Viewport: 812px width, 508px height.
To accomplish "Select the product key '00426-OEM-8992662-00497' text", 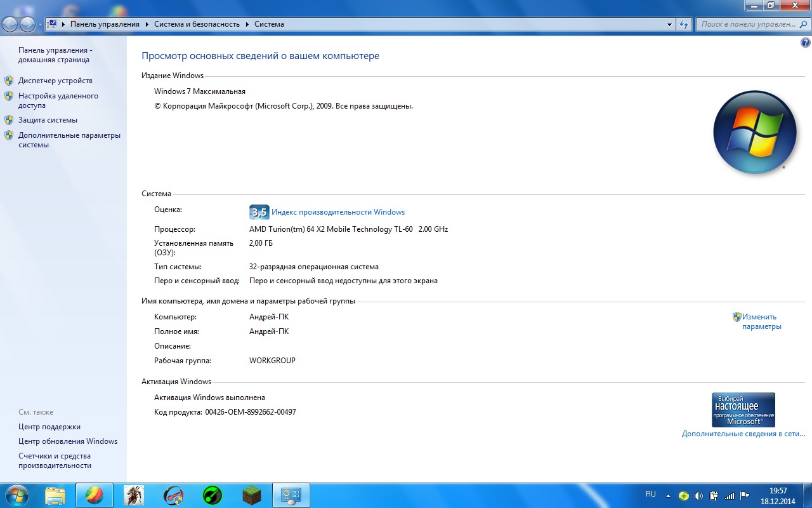I will [x=251, y=412].
